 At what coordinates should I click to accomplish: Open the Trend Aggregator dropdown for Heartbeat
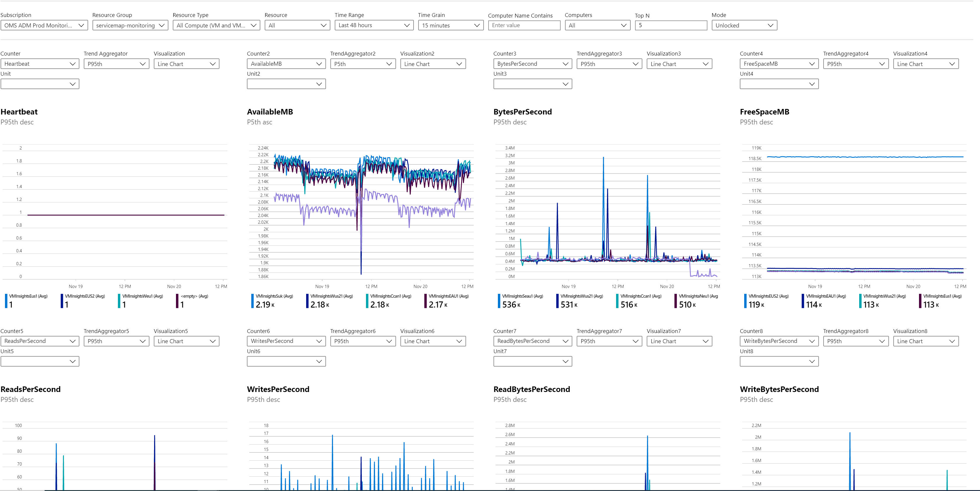116,64
